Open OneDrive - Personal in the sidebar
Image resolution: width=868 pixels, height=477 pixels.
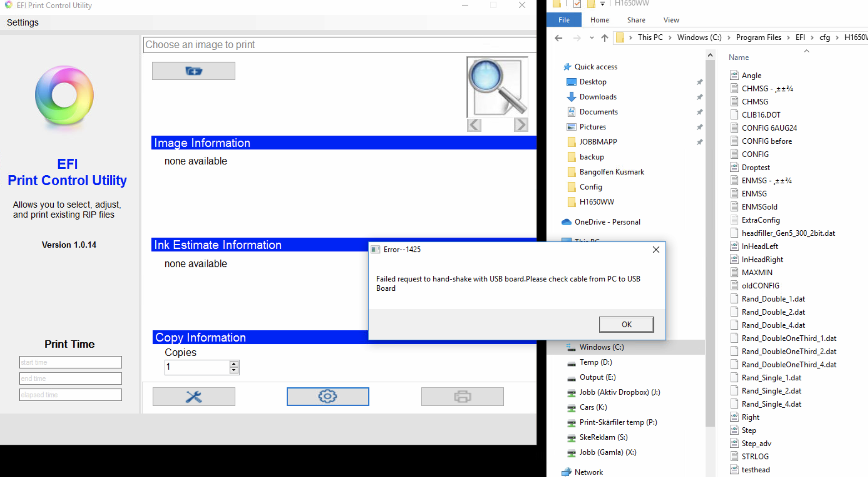(608, 222)
